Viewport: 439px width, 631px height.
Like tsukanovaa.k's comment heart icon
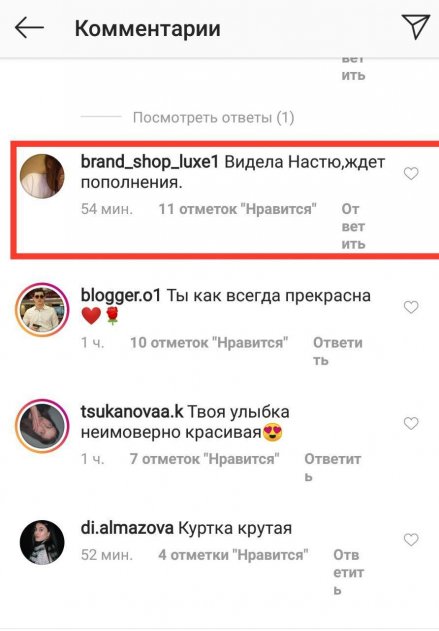pyautogui.click(x=411, y=423)
